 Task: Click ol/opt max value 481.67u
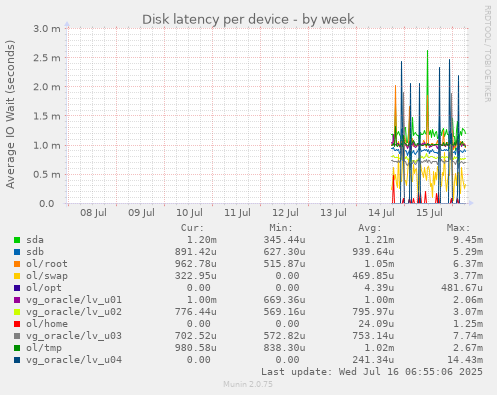tap(462, 288)
